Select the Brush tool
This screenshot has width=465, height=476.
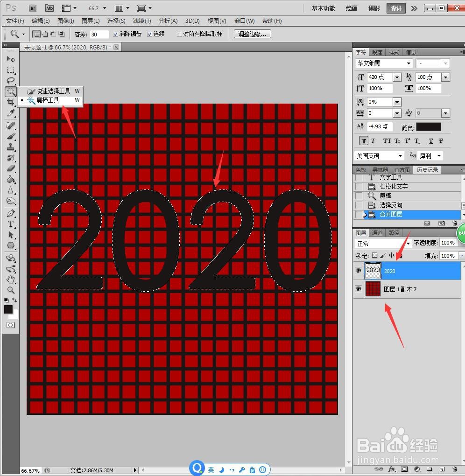click(11, 136)
